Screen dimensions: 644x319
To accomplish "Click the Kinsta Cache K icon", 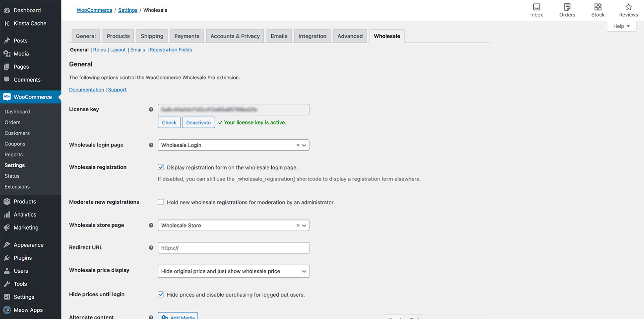I will pos(7,24).
